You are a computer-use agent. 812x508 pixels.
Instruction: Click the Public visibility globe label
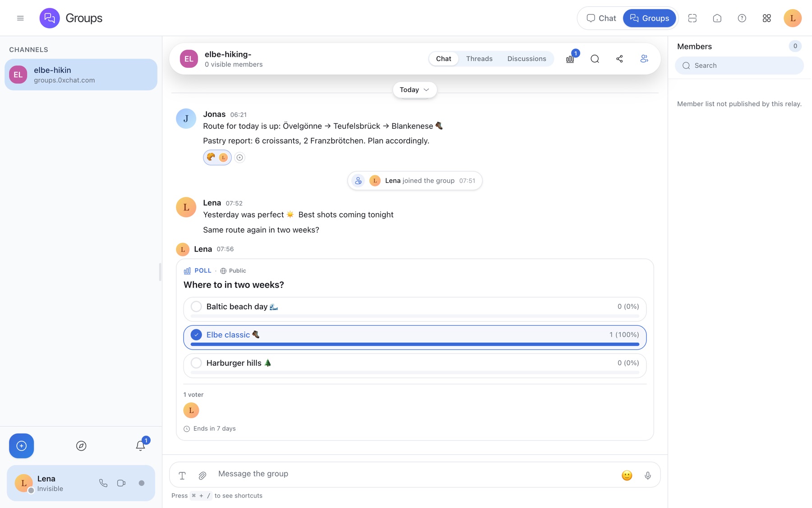233,271
